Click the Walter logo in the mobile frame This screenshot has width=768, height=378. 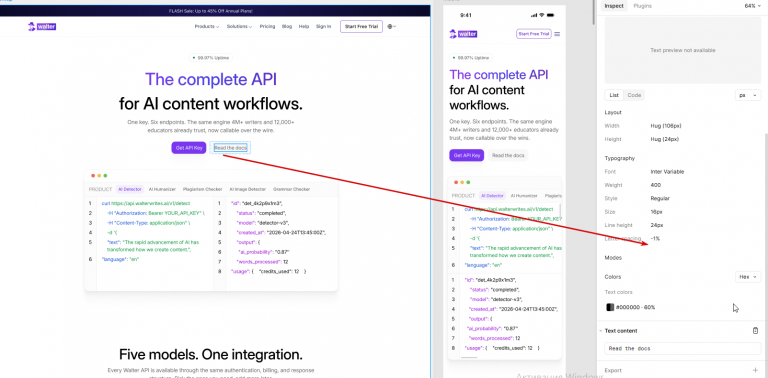tap(463, 34)
